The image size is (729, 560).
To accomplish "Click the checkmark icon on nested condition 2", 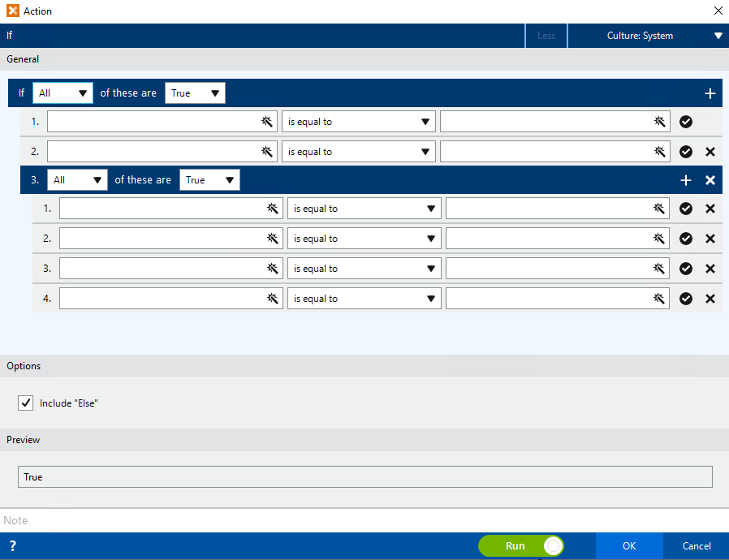I will tap(686, 239).
